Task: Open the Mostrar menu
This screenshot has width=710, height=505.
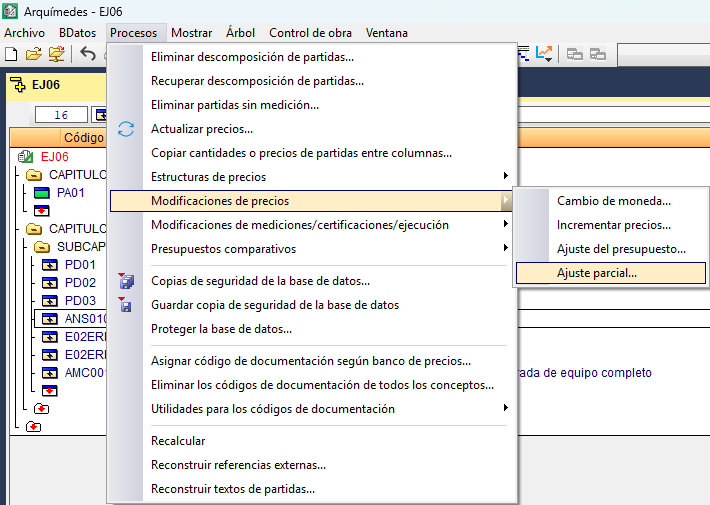Action: (x=192, y=33)
